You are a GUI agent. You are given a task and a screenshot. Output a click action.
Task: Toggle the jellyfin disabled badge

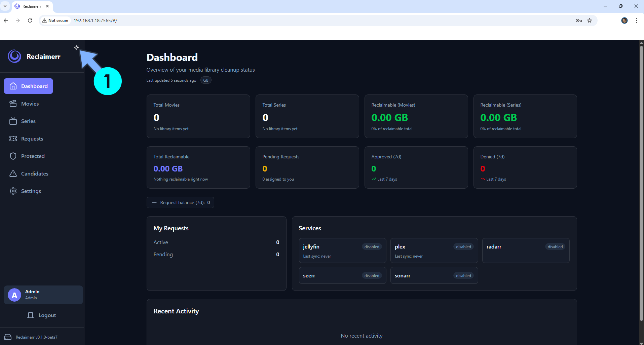coord(371,246)
